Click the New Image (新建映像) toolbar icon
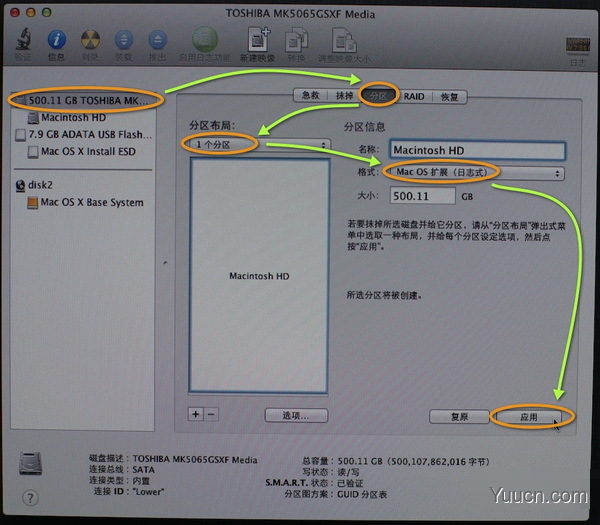 259,39
